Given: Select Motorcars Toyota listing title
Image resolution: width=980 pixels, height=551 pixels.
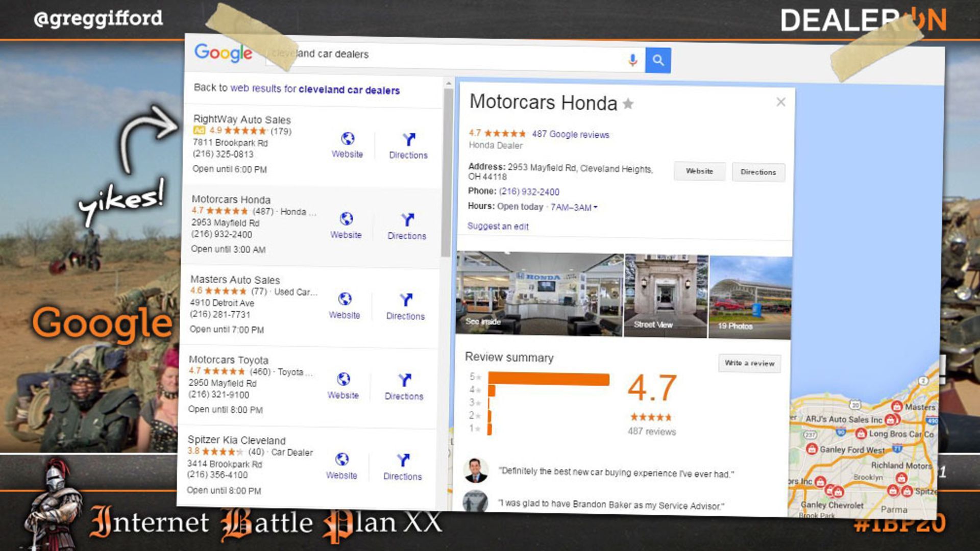Looking at the screenshot, I should pos(229,360).
